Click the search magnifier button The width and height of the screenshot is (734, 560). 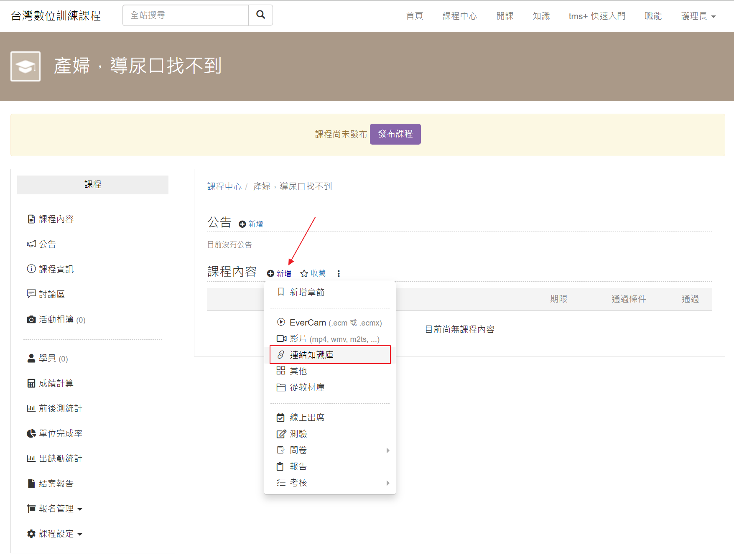[x=260, y=15]
